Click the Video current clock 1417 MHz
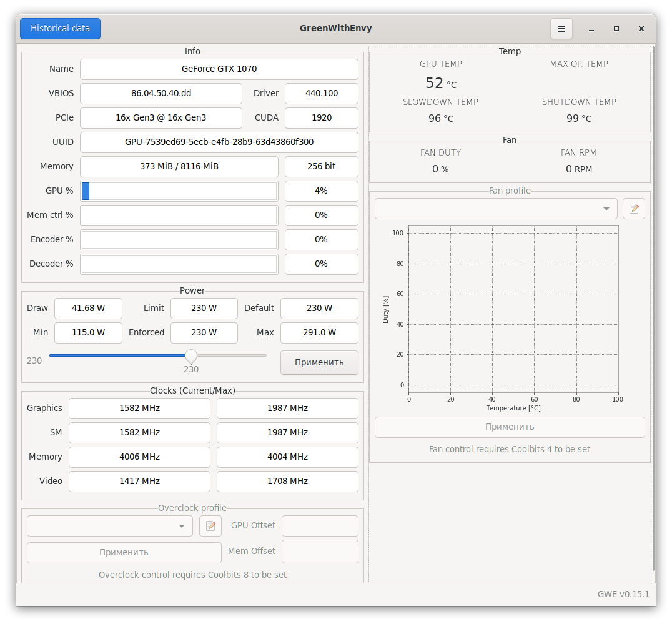Screen dimensions: 672x624 coord(140,482)
